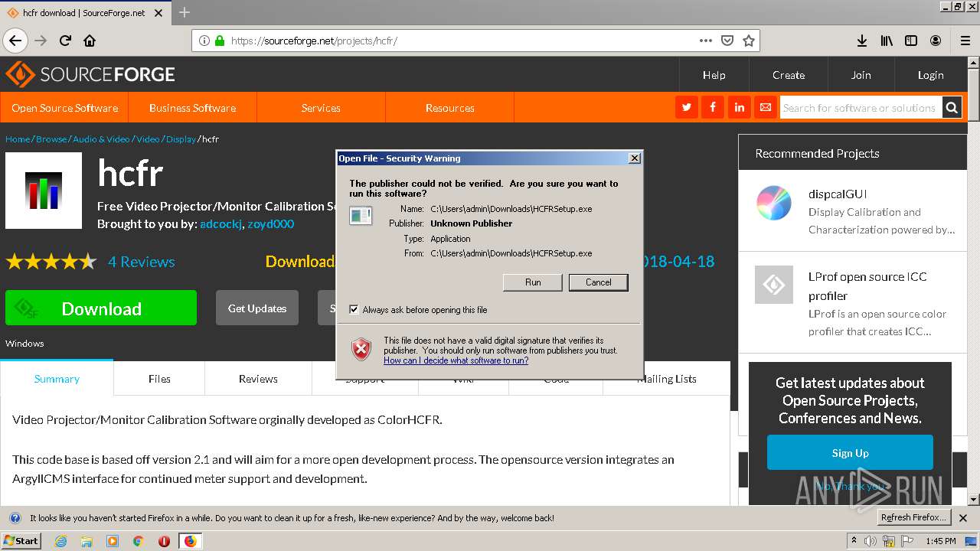This screenshot has width=980, height=551.
Task: Select the Reviews tab
Action: click(x=258, y=378)
